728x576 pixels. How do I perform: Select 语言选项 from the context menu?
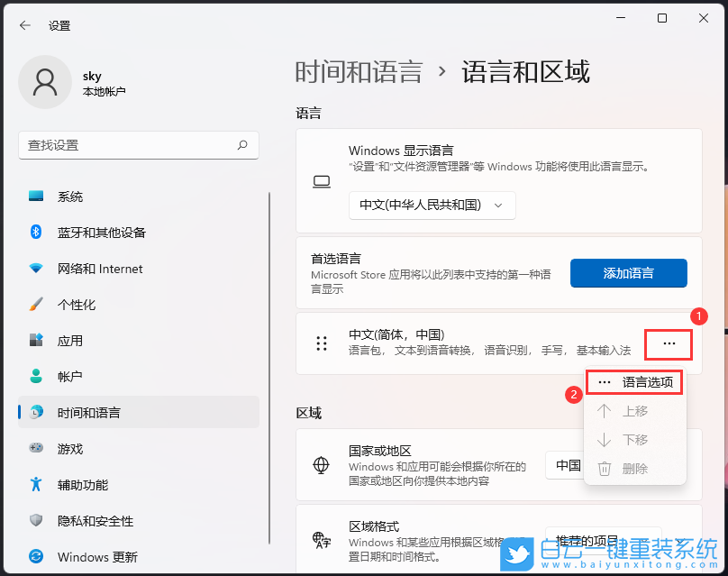634,382
